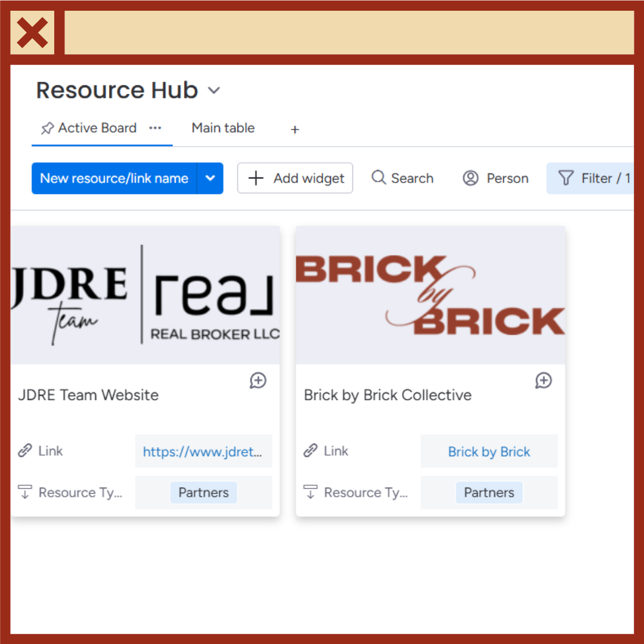644x644 pixels.
Task: Click the link icon on Brick by Brick card
Action: click(310, 451)
